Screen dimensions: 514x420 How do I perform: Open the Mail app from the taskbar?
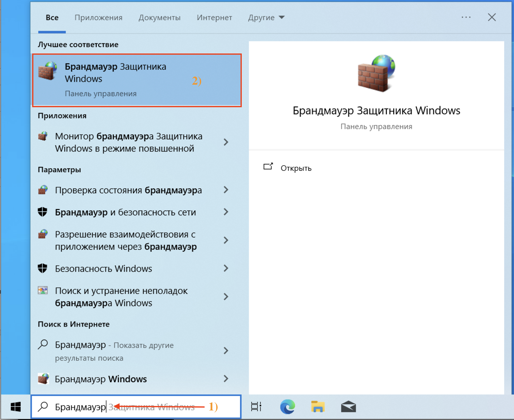click(348, 407)
